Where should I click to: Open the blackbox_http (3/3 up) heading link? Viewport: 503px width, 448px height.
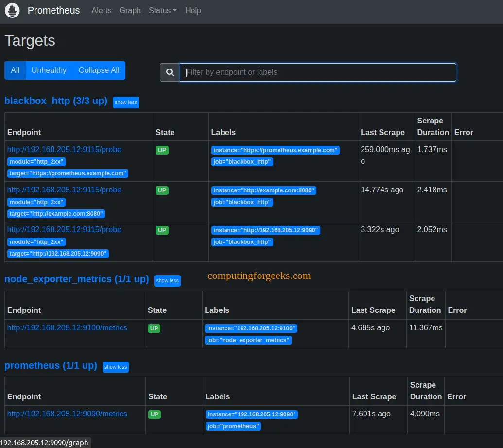pyautogui.click(x=55, y=101)
